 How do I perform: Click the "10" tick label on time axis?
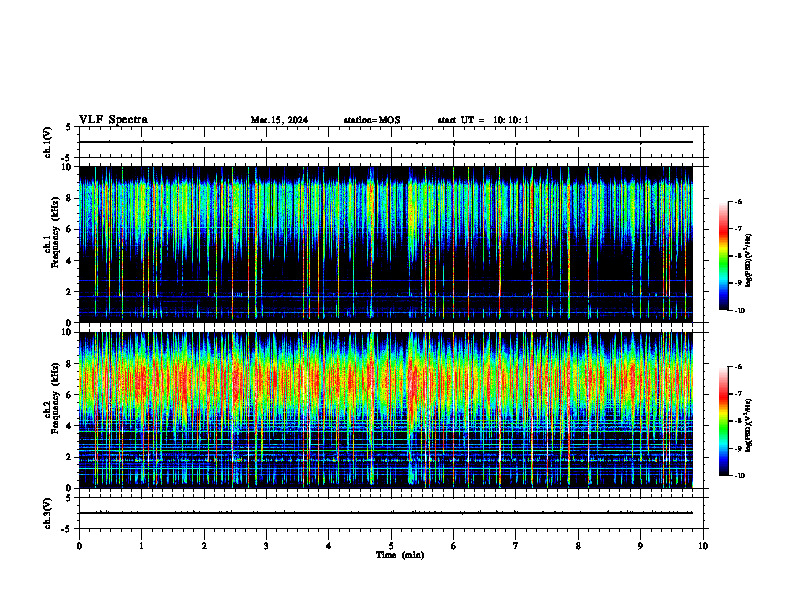point(703,546)
